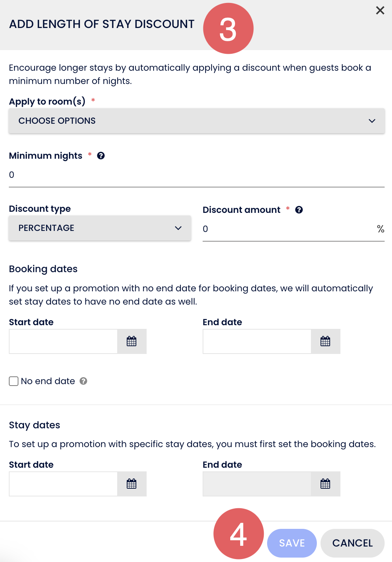Close the discount dialog with the X icon
Screen dimensions: 392x562
[x=380, y=10]
